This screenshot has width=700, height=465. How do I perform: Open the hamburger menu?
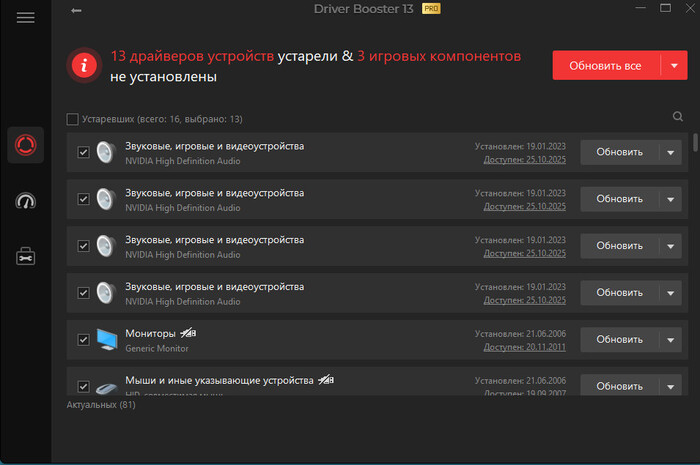pyautogui.click(x=25, y=18)
